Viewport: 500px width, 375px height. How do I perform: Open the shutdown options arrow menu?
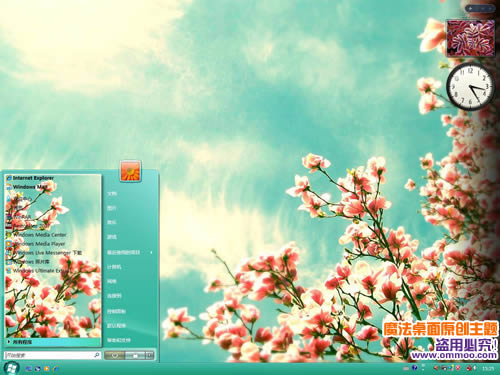(150, 356)
